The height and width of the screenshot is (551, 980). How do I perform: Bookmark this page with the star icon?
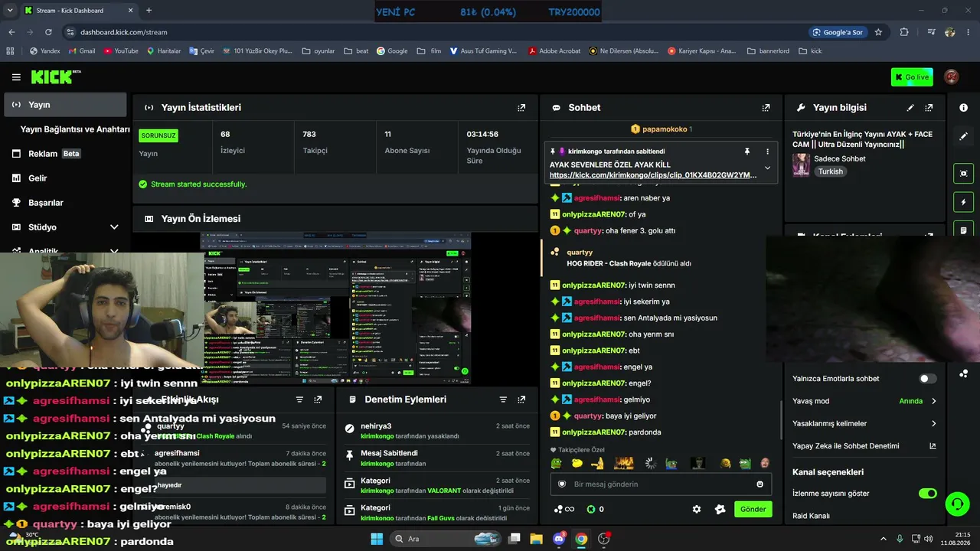pyautogui.click(x=878, y=32)
